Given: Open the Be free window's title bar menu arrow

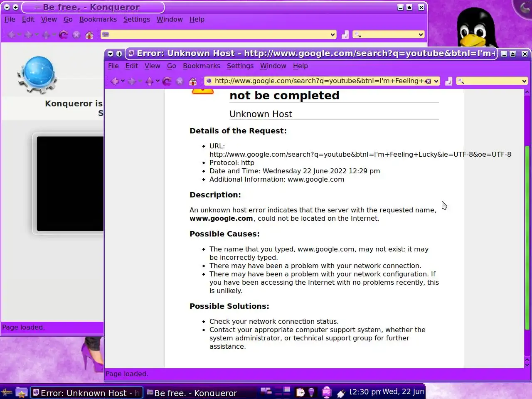Looking at the screenshot, I should (7, 7).
